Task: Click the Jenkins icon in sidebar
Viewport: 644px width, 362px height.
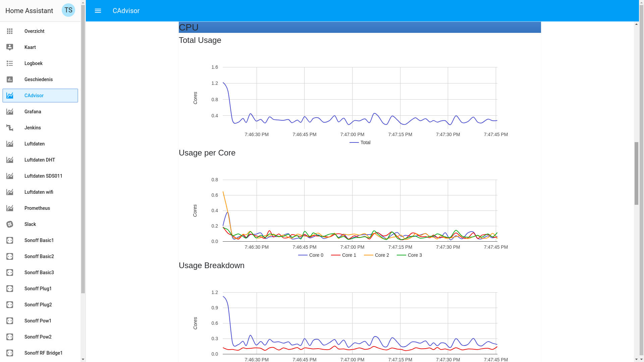Action: [x=10, y=127]
